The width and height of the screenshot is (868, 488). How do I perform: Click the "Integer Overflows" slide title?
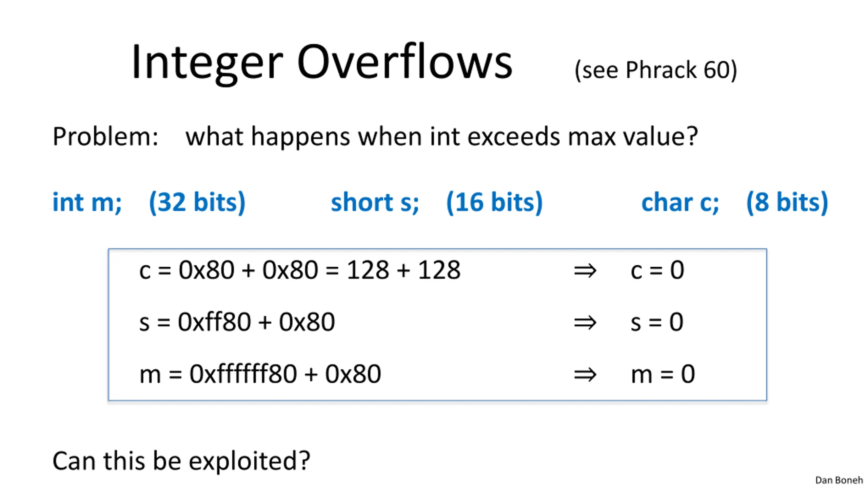pos(321,63)
